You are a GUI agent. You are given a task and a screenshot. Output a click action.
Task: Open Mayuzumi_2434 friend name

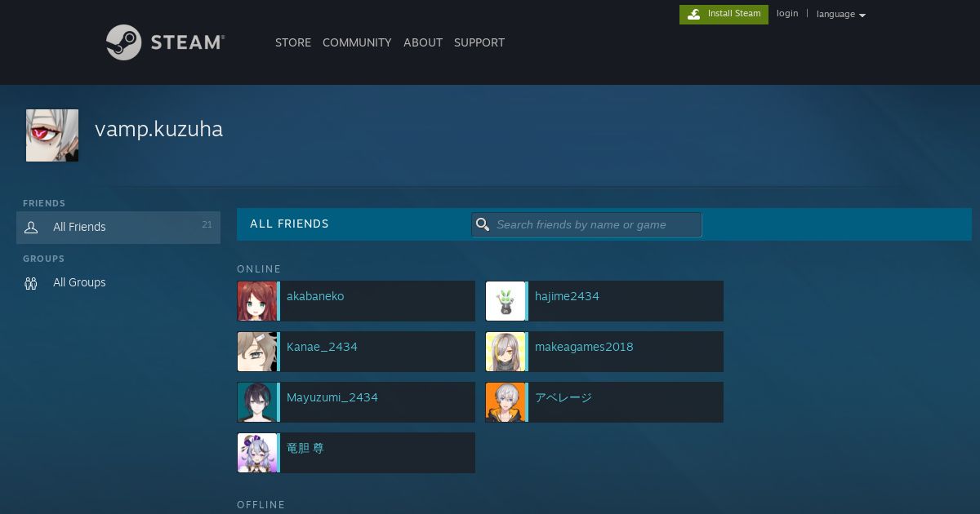[332, 397]
